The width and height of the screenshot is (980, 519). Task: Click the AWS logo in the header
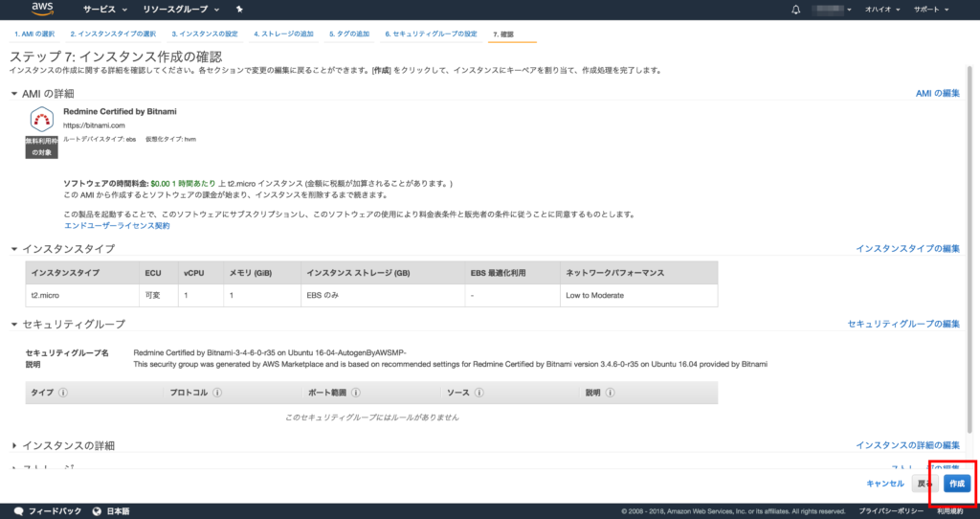pos(42,10)
